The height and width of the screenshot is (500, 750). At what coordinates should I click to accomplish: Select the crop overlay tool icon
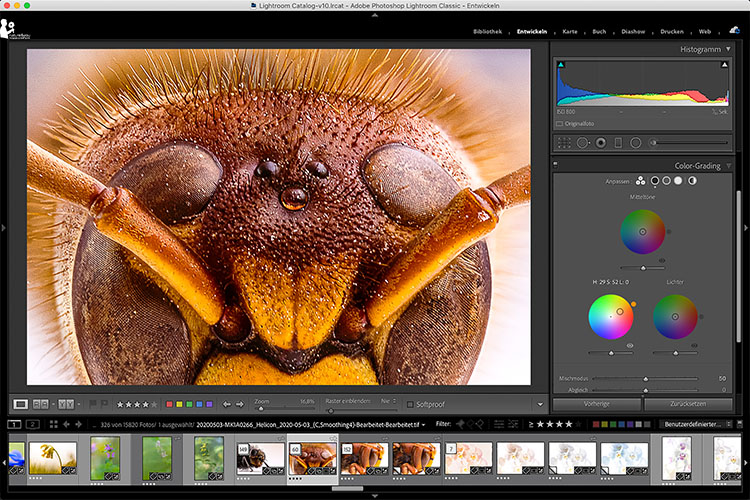pyautogui.click(x=566, y=143)
